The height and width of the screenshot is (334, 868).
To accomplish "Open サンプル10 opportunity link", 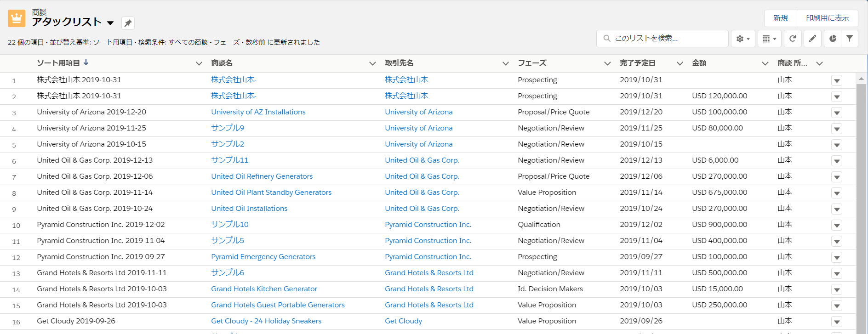I will (x=230, y=224).
